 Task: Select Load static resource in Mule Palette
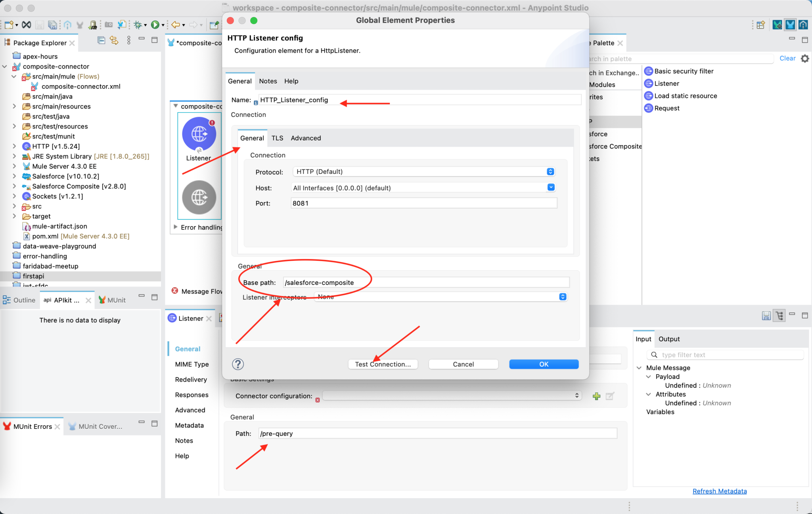click(x=685, y=96)
